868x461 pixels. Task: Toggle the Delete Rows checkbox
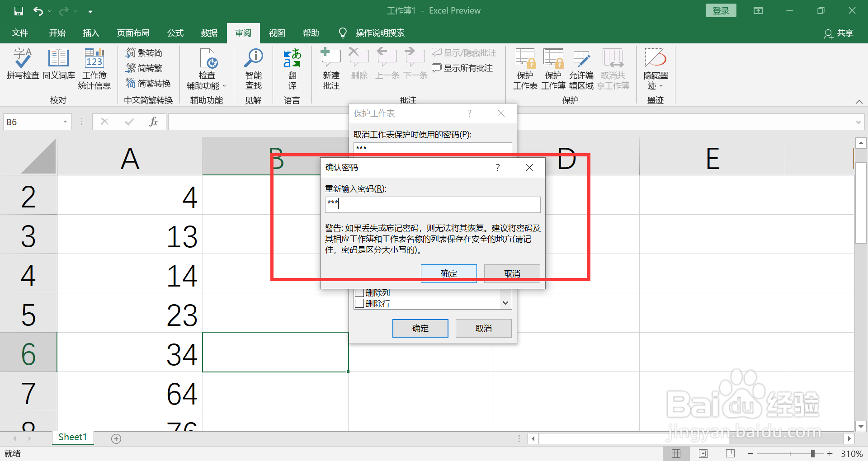(x=360, y=303)
